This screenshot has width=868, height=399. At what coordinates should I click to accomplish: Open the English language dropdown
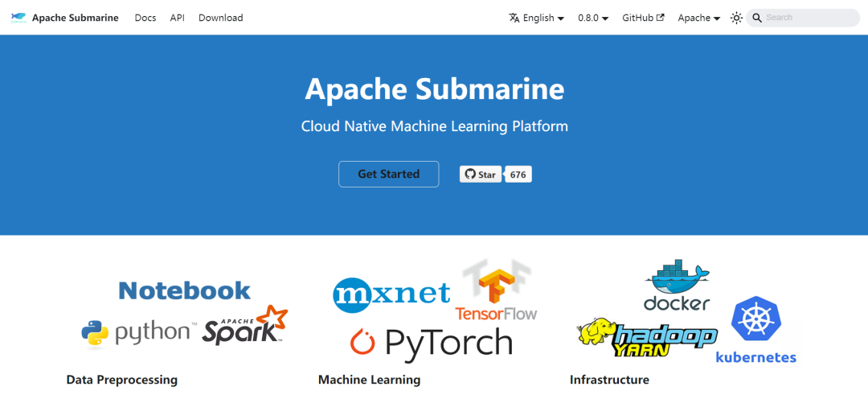(x=536, y=18)
